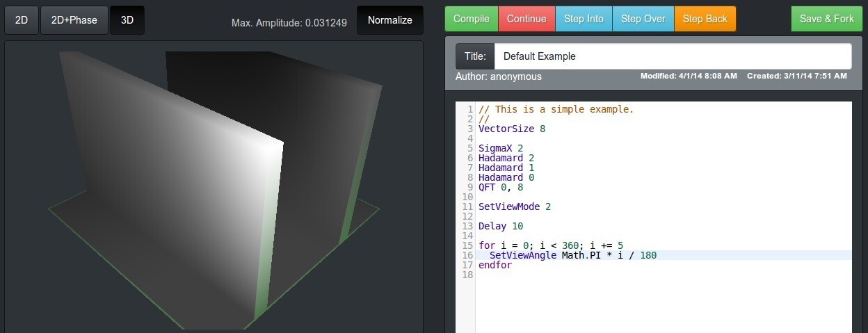Focus the Title field containing Default Example
Image resolution: width=868 pixels, height=333 pixels.
point(672,56)
